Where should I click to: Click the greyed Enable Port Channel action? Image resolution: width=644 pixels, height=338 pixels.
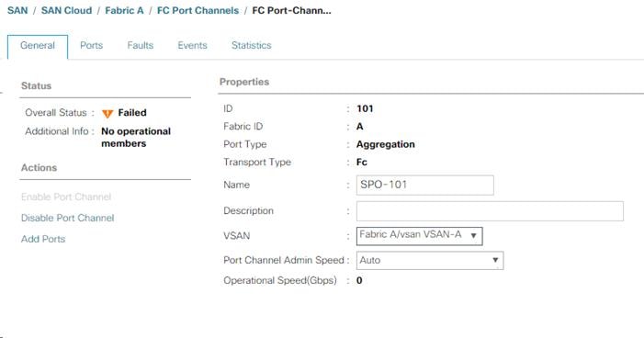coord(66,197)
